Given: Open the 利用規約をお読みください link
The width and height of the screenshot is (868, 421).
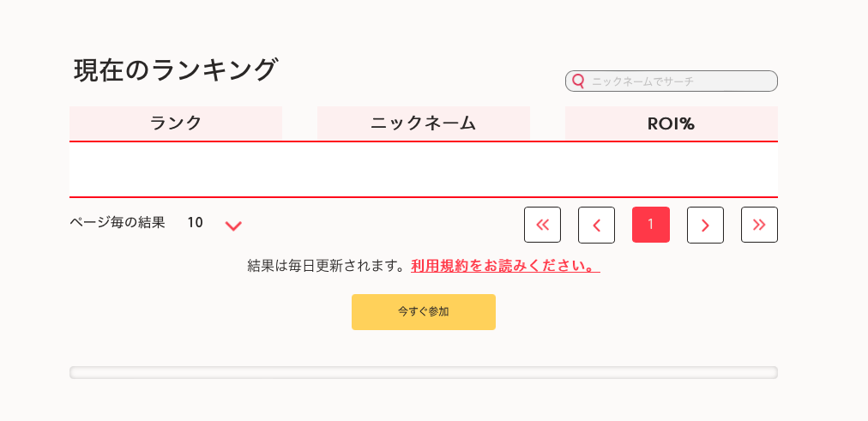Looking at the screenshot, I should point(504,266).
